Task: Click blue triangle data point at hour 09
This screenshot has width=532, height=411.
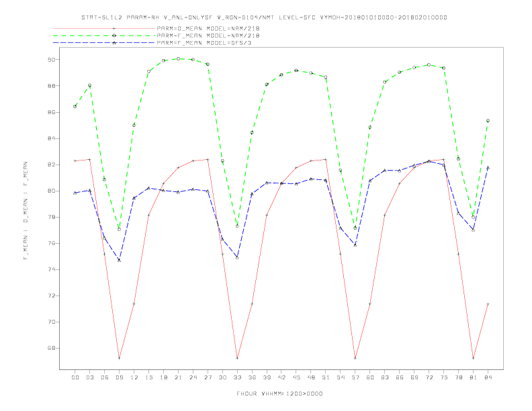Action: pos(119,260)
